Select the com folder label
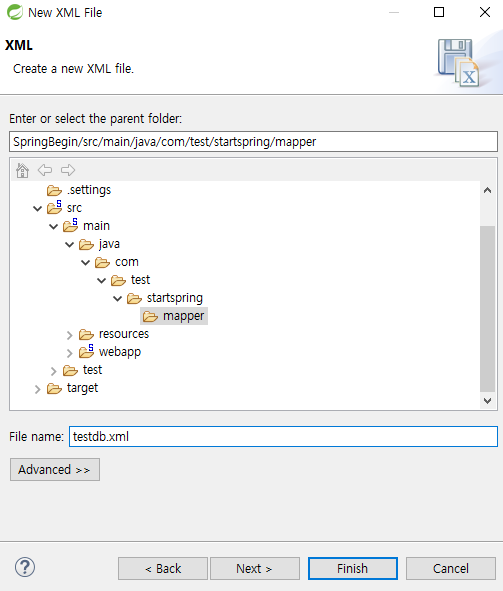Viewport: 503px width, 591px height. tap(127, 262)
